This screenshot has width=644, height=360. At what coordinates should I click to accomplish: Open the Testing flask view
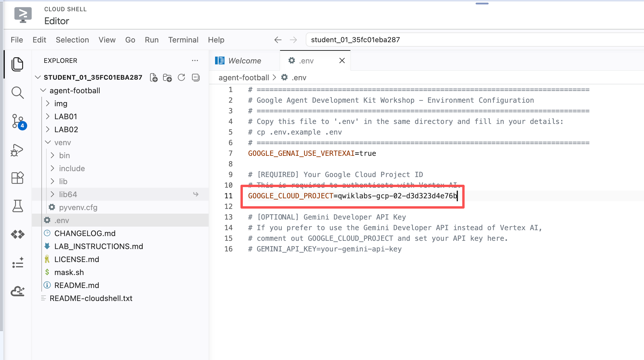(17, 206)
